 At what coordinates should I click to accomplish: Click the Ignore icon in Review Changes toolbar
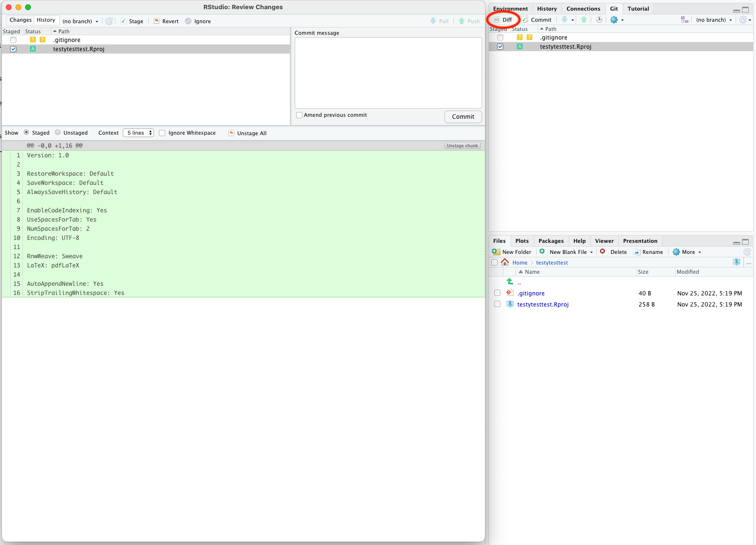(x=188, y=21)
